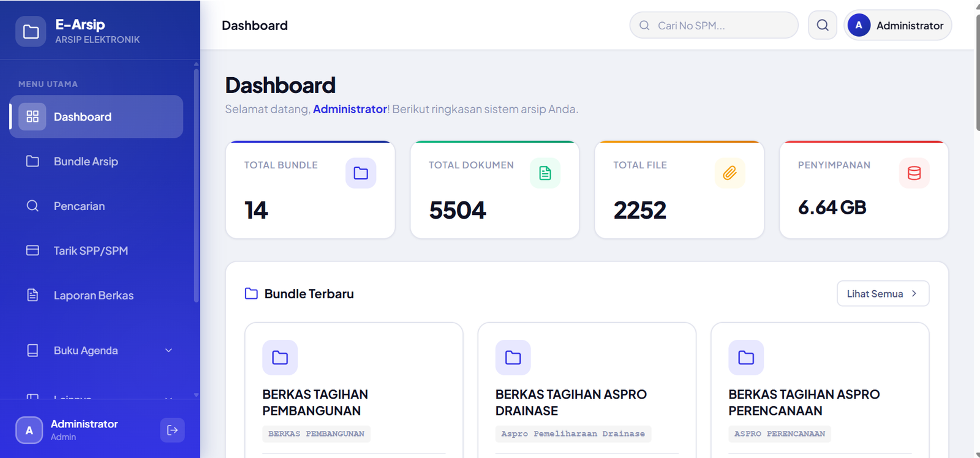
Task: Open the Bundle Arsip menu item
Action: pos(96,161)
